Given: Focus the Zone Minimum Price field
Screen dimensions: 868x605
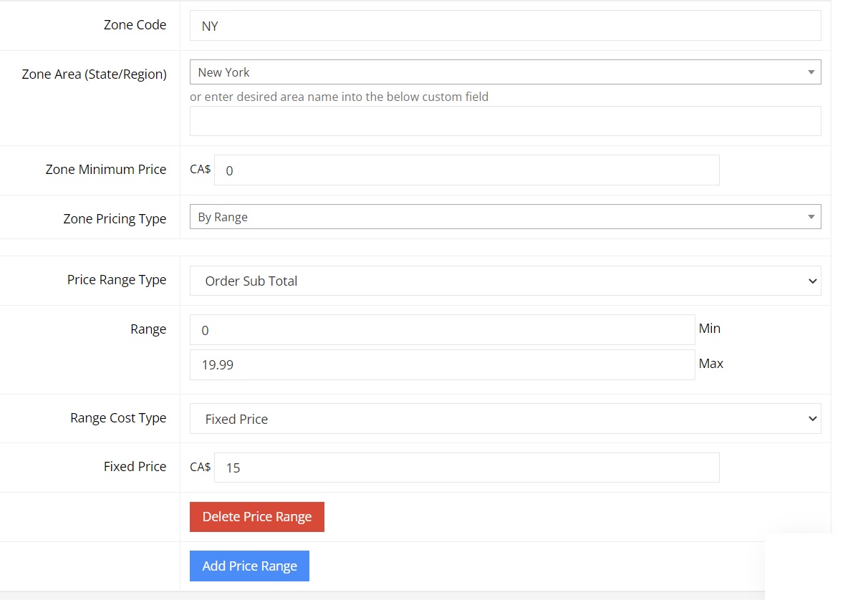Looking at the screenshot, I should coord(466,170).
